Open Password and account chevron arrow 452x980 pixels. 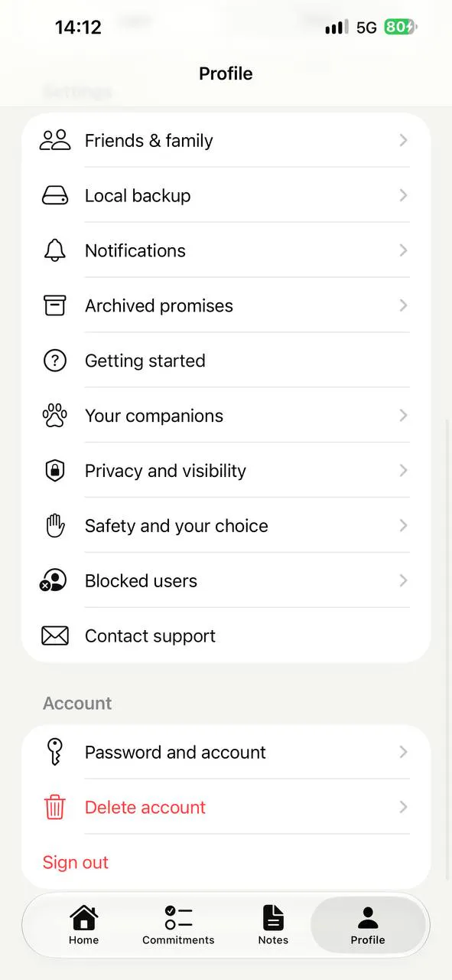pyautogui.click(x=403, y=753)
